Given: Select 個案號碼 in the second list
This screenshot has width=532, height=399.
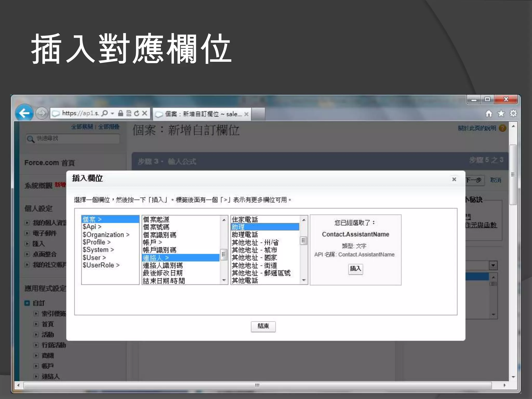Looking at the screenshot, I should (181, 227).
